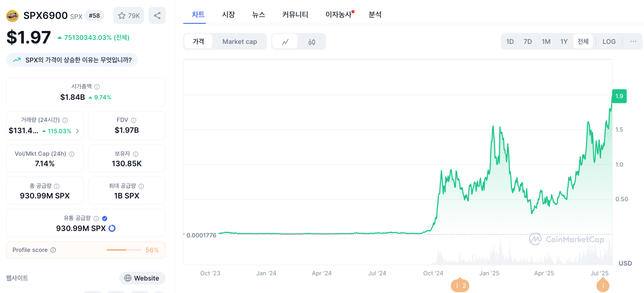644x293 pixels.
Task: Click info icon next to FDV
Action: coord(134,120)
